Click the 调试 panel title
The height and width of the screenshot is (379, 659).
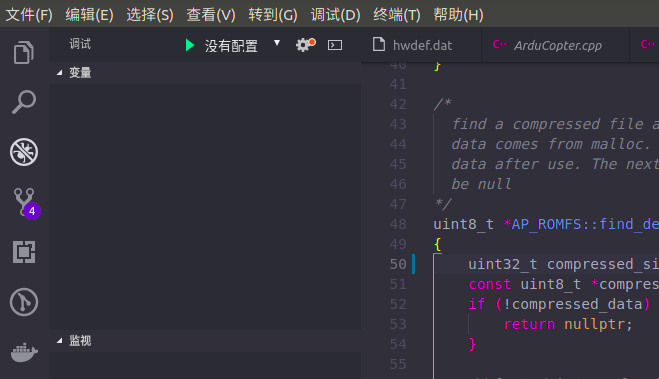click(80, 44)
